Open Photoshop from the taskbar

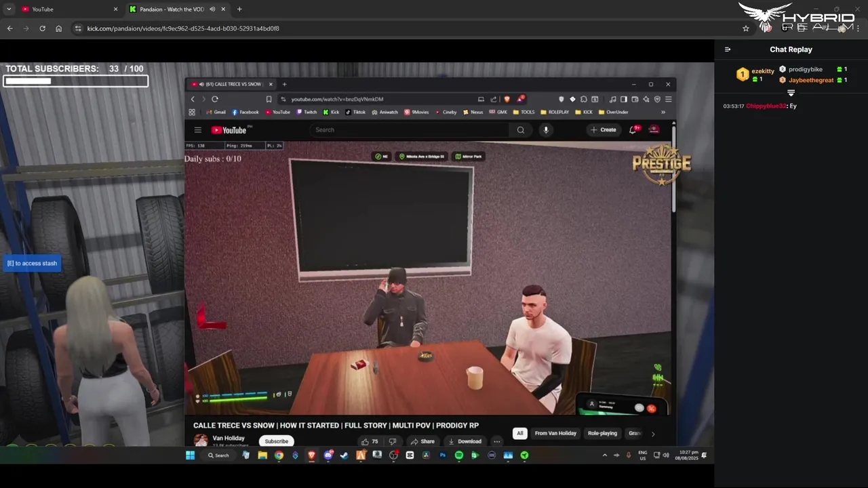click(x=443, y=455)
